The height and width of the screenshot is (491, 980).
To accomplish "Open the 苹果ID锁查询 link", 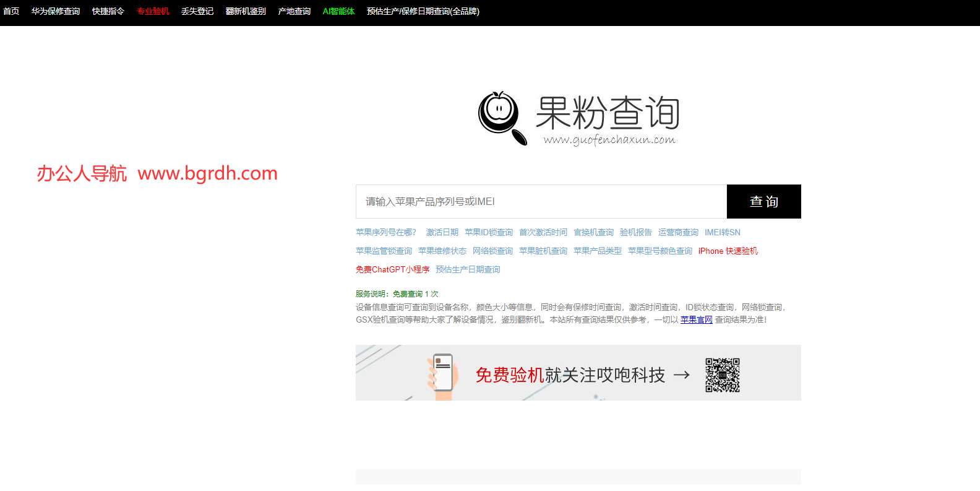I will (x=489, y=232).
